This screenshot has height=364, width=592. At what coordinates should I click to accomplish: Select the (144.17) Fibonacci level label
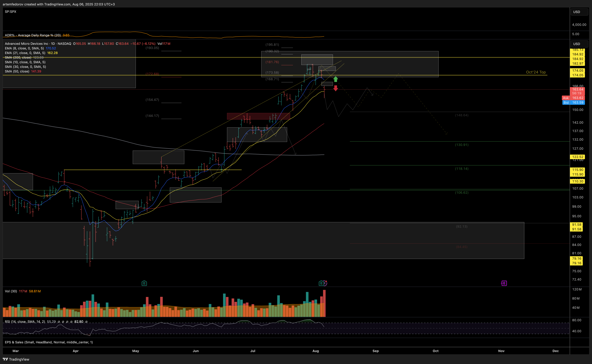(x=152, y=115)
